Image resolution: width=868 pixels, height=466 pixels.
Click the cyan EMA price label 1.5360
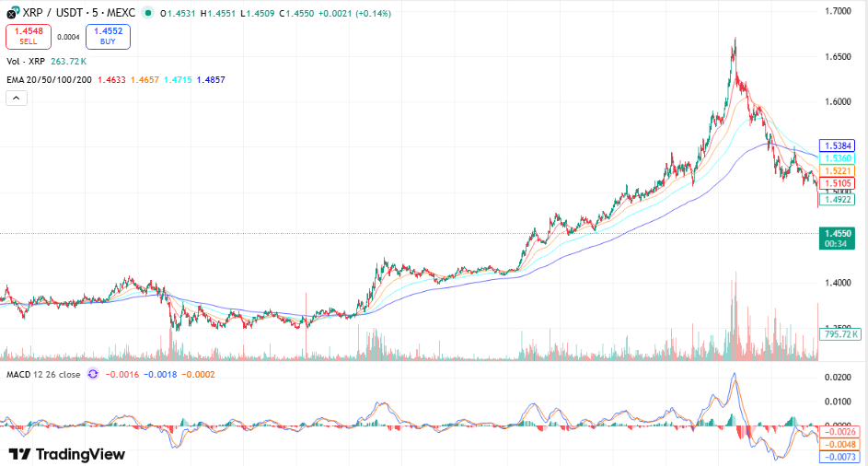(837, 158)
